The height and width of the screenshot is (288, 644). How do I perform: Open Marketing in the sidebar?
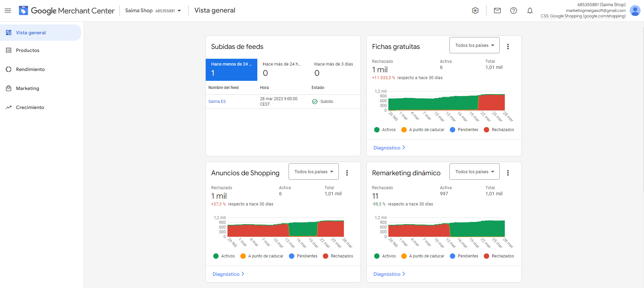click(x=40, y=88)
